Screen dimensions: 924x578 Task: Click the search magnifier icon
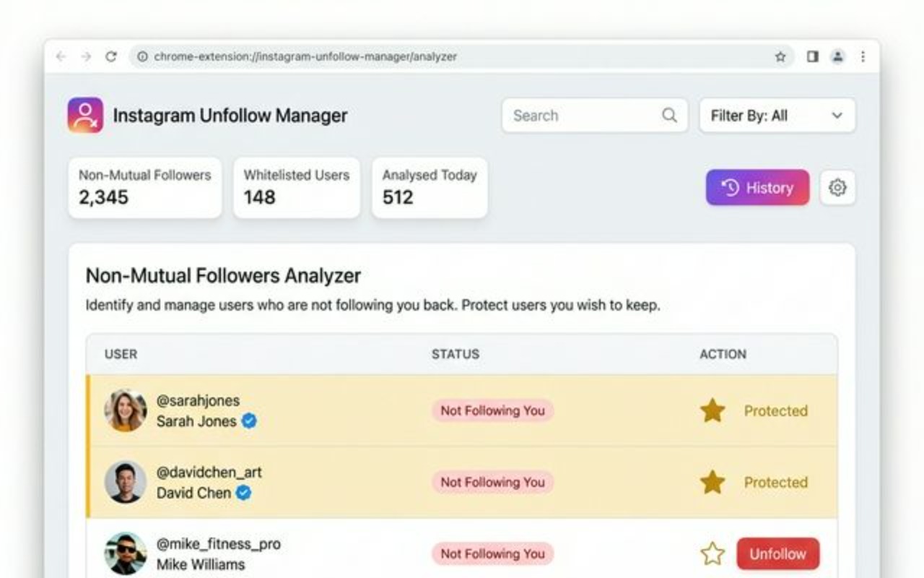[668, 115]
